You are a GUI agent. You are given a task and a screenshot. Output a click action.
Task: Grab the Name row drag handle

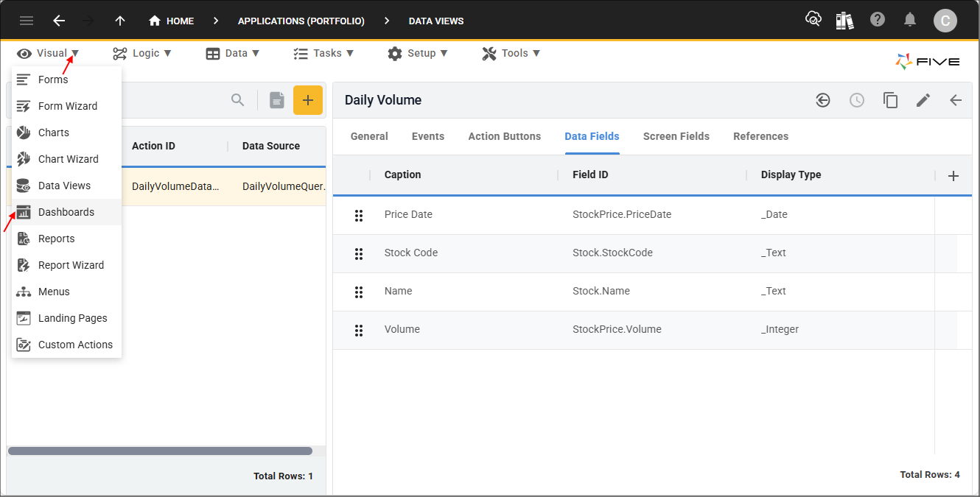point(359,292)
